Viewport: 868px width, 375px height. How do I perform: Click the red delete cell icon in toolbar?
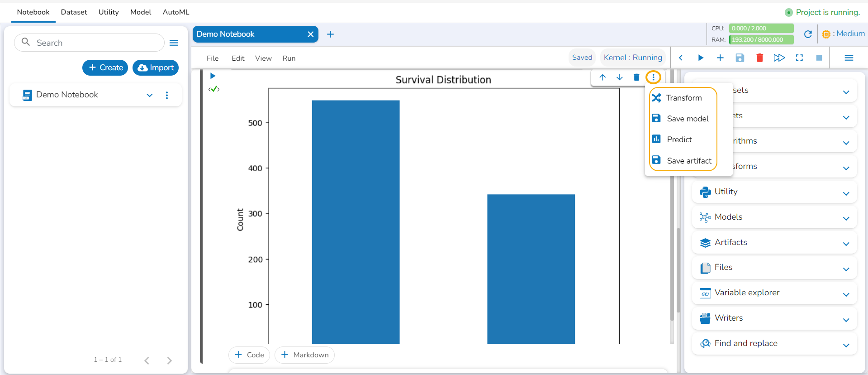tap(759, 58)
